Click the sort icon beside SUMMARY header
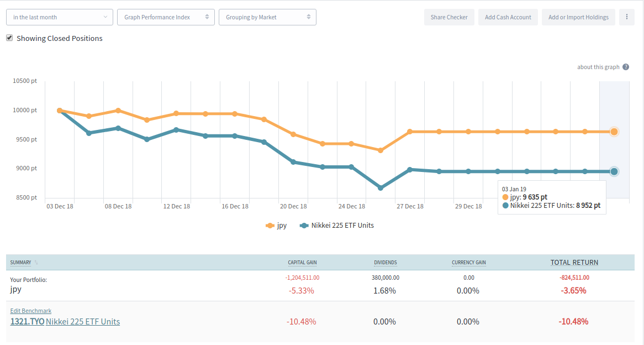 point(36,263)
